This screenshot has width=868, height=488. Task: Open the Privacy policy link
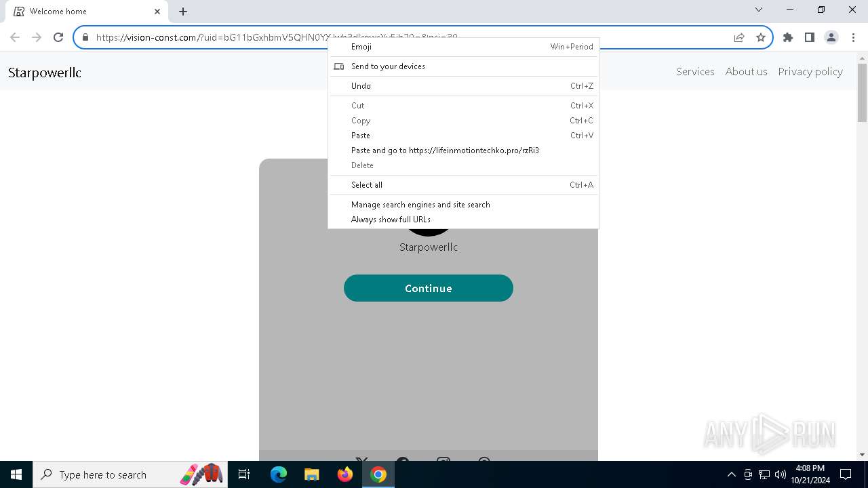coord(810,71)
